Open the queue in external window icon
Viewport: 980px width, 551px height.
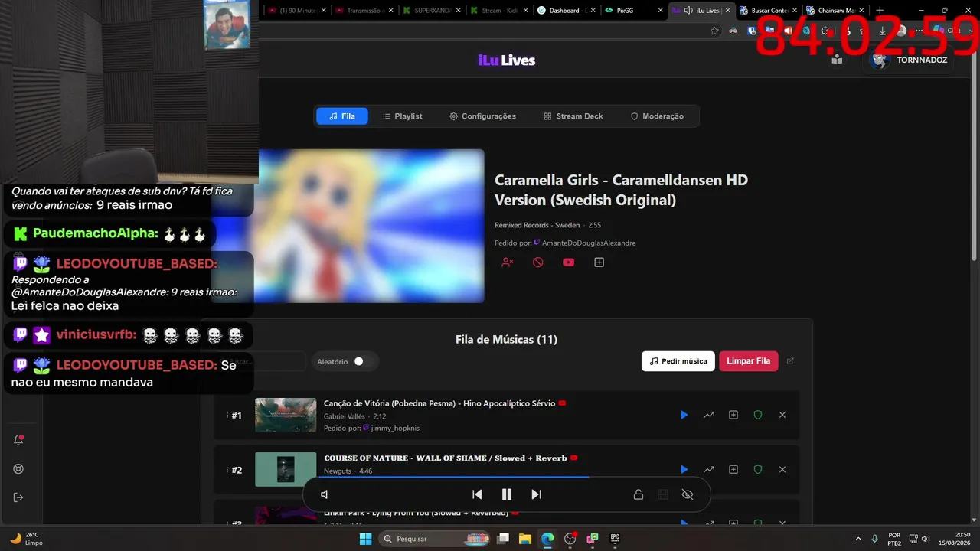click(x=791, y=361)
